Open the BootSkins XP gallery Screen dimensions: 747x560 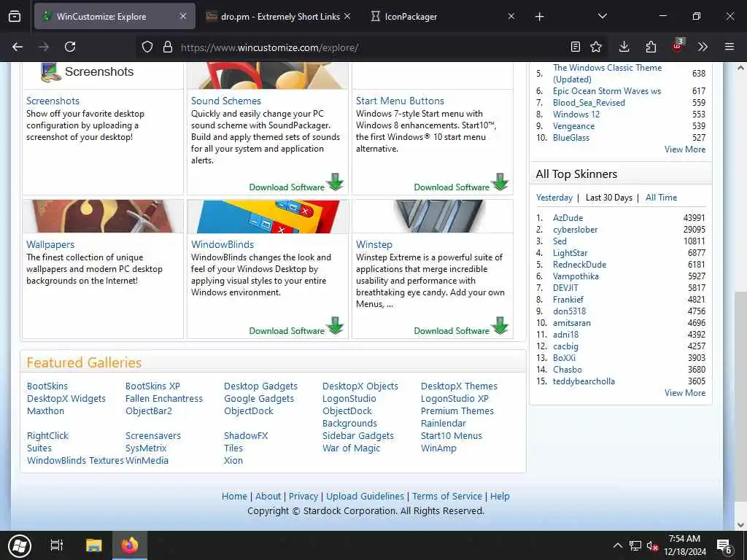152,386
